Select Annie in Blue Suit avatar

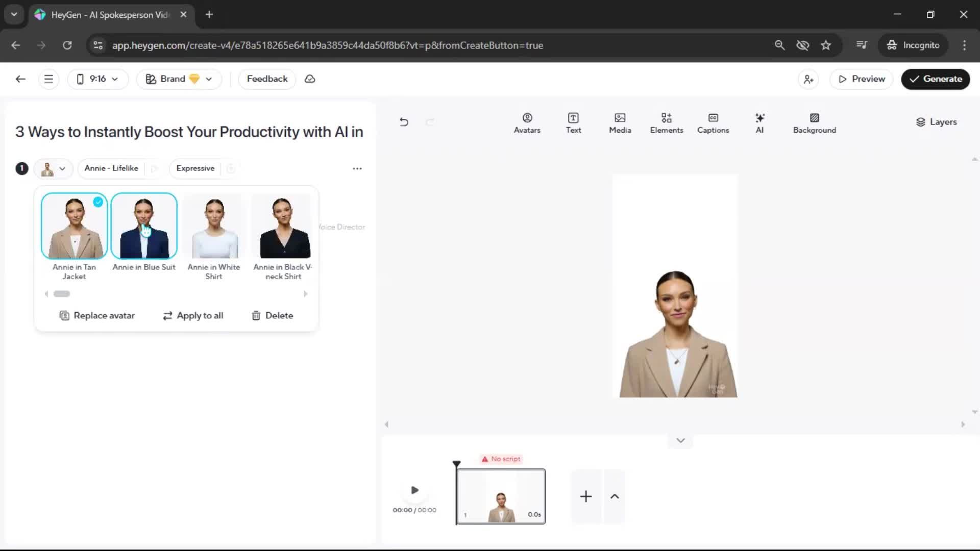[x=144, y=227]
